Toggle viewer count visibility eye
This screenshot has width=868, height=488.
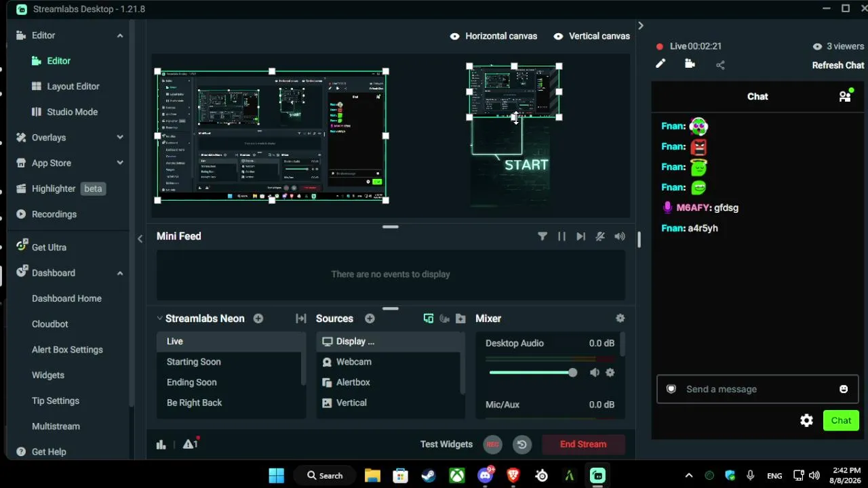pyautogui.click(x=817, y=46)
